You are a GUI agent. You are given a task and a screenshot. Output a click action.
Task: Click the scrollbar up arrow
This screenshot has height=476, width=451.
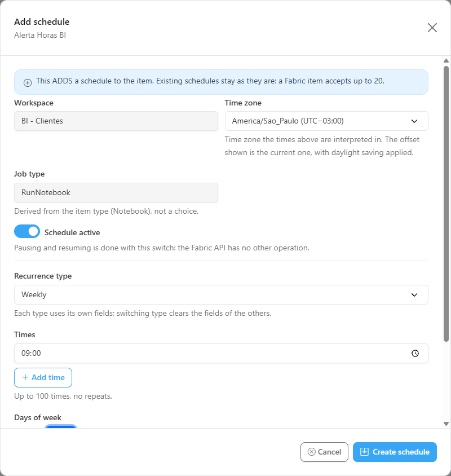click(446, 61)
